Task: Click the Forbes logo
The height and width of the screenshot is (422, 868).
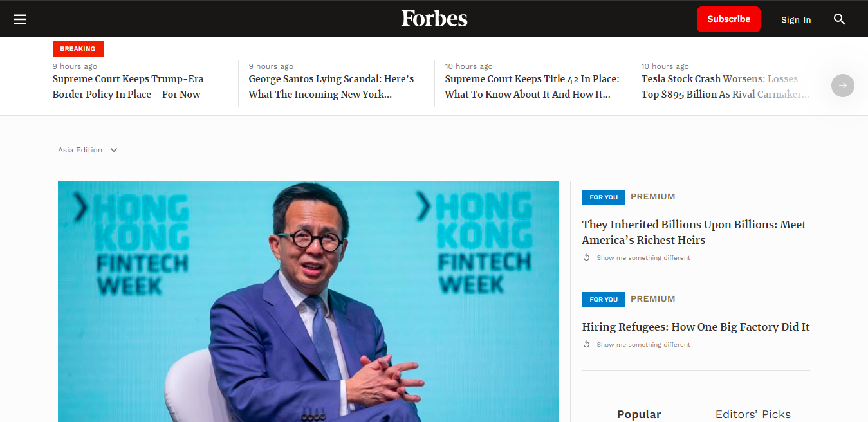Action: (434, 18)
